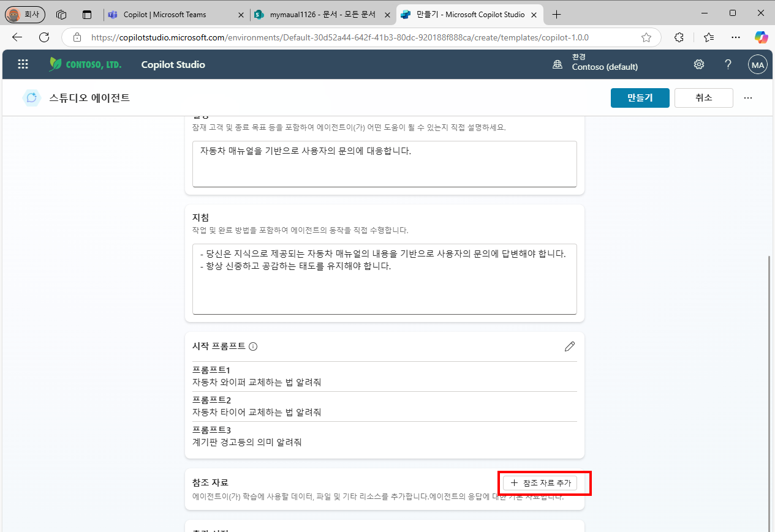Close the mymaual1126 문서 tab

coord(387,14)
